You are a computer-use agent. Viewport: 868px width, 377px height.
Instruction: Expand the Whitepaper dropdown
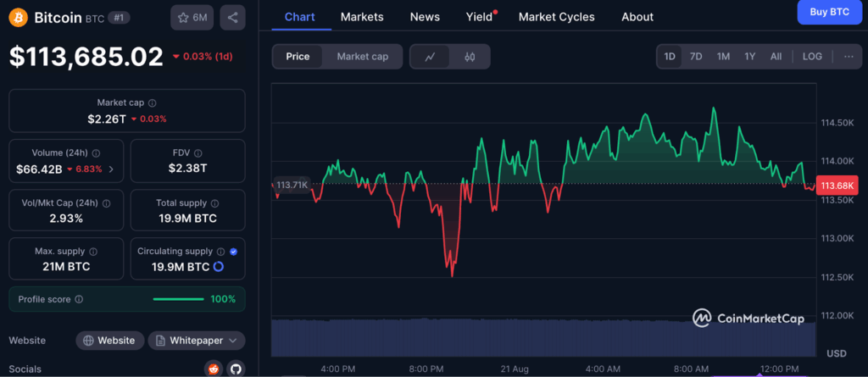(197, 341)
